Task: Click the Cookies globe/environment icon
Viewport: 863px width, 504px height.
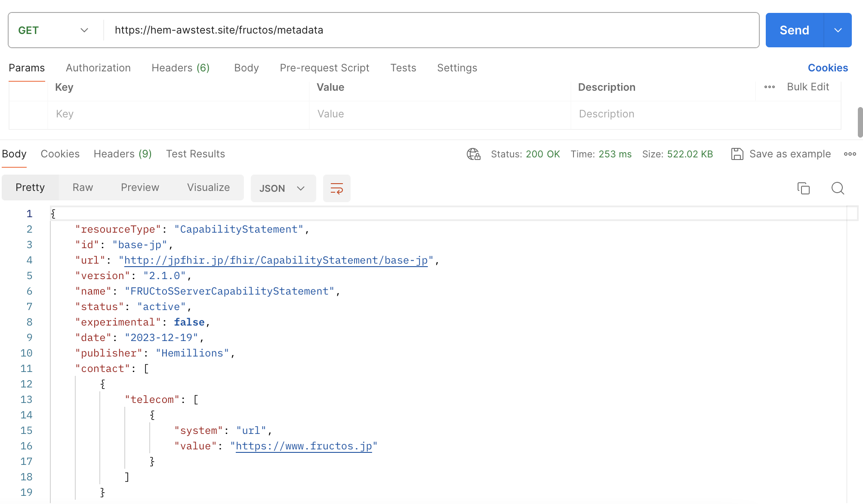Action: pyautogui.click(x=475, y=155)
